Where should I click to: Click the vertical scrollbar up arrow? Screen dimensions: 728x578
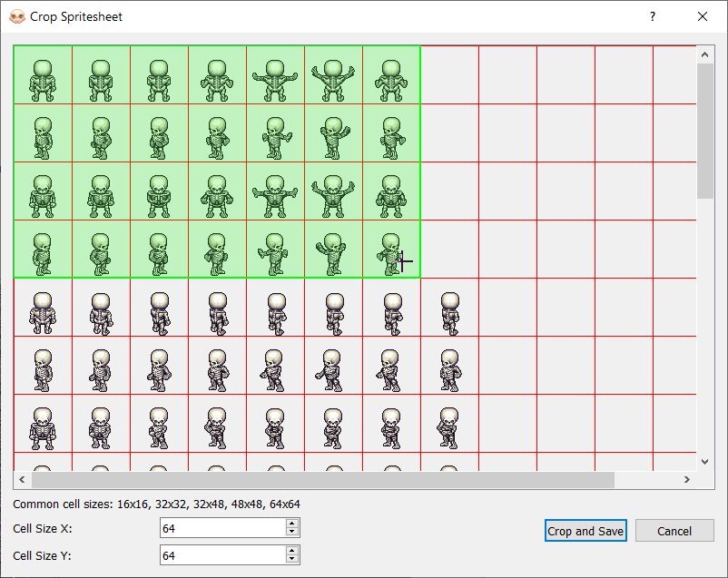pyautogui.click(x=705, y=54)
